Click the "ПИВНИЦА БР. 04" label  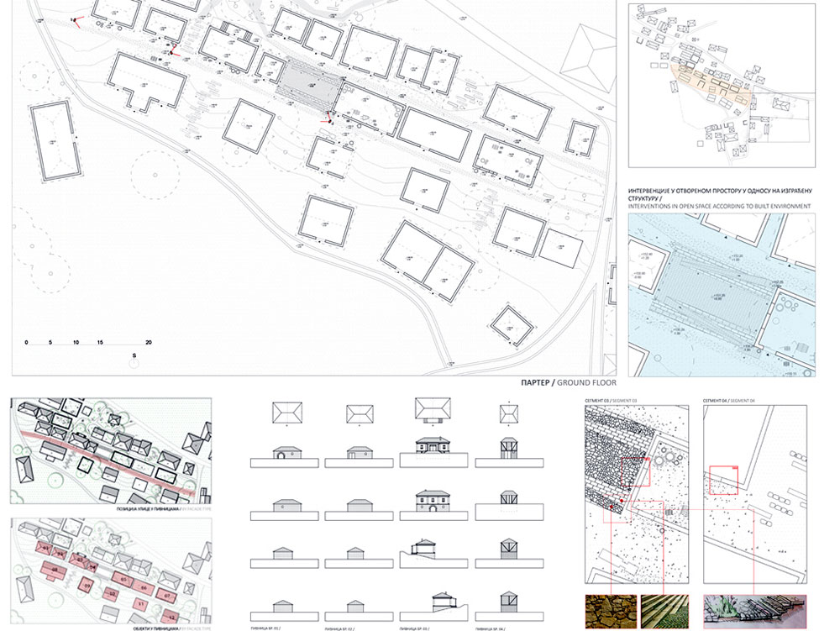(490, 628)
